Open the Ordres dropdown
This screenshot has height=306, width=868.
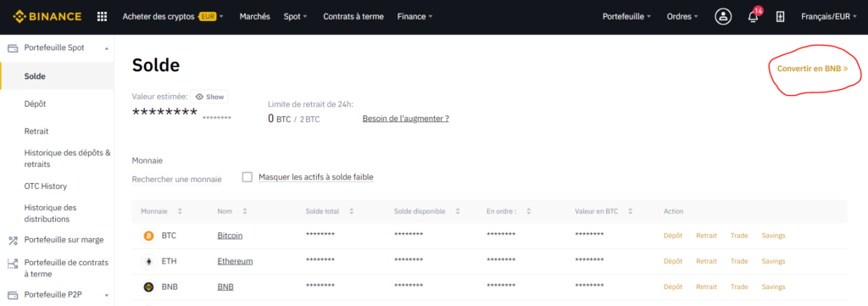(x=682, y=17)
